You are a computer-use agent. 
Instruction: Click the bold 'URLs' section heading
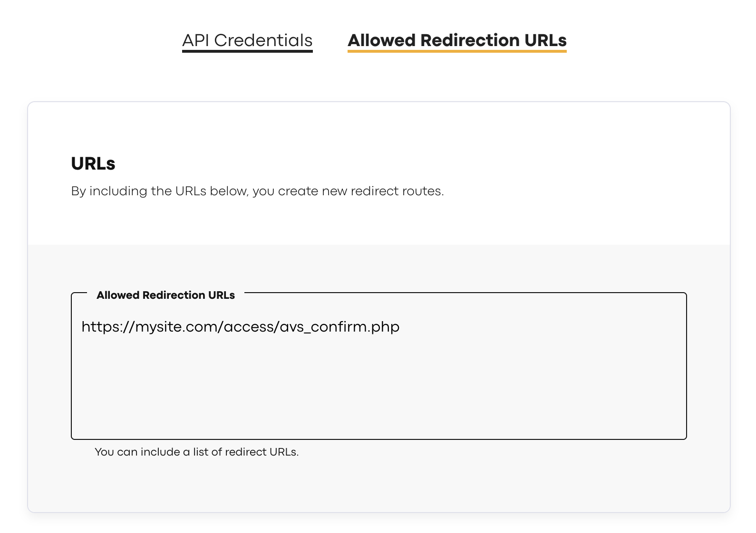click(x=93, y=163)
